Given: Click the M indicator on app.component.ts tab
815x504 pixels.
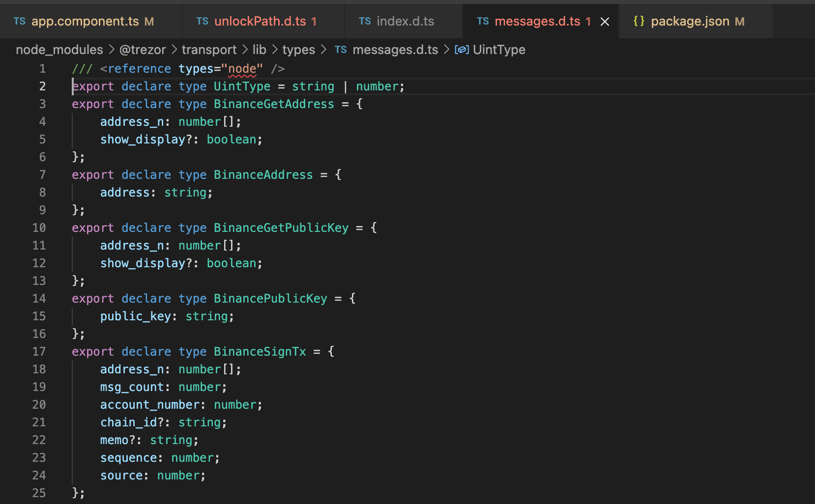Looking at the screenshot, I should [149, 21].
